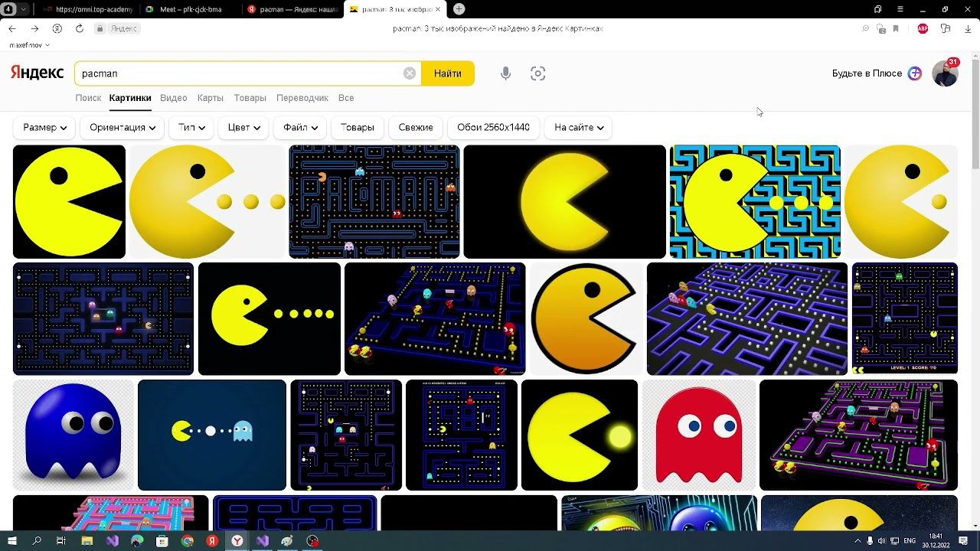The width and height of the screenshot is (980, 551).
Task: Open search by image camera icon
Action: tap(538, 73)
